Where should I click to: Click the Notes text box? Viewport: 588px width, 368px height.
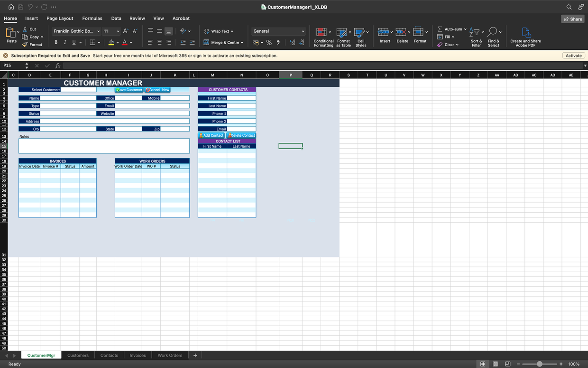pos(104,146)
